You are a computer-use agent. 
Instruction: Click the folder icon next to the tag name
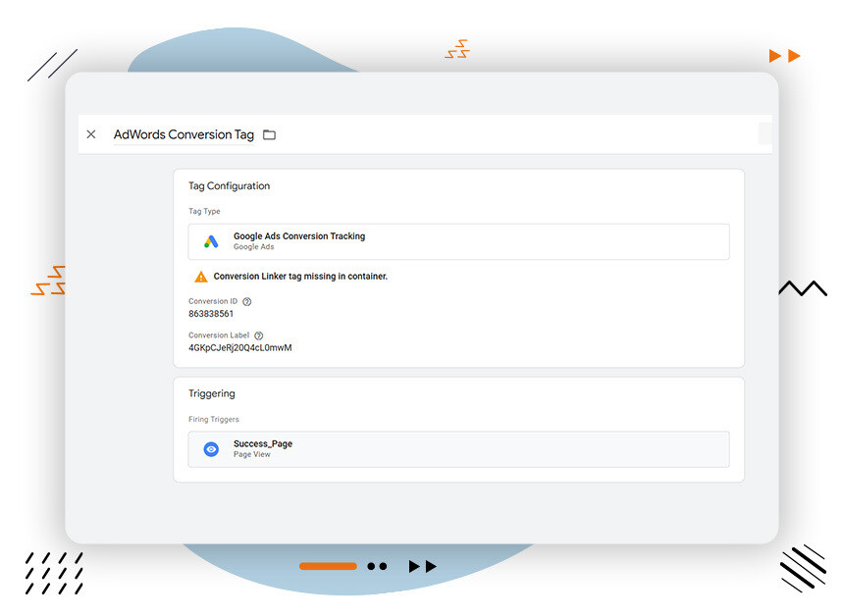pyautogui.click(x=270, y=134)
